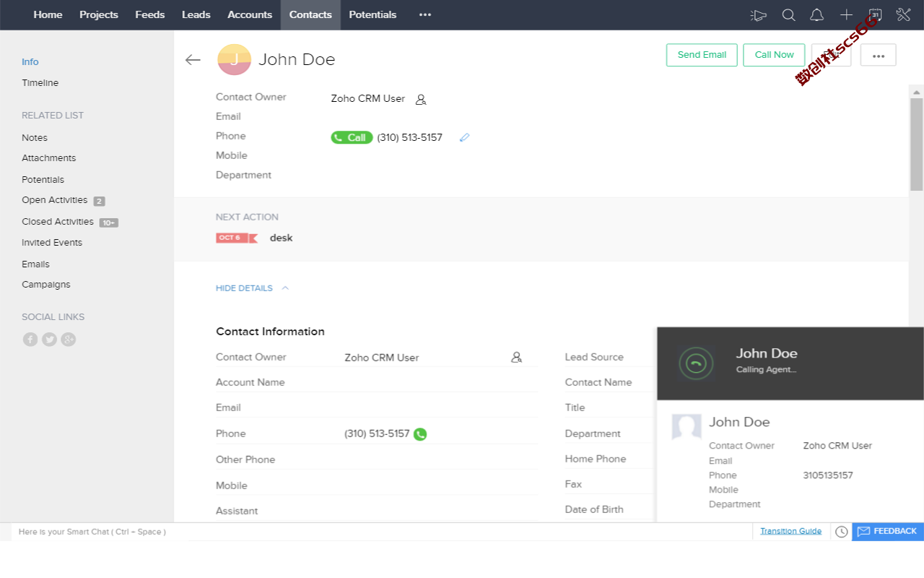Go to Open Activities related list
924x578 pixels.
click(x=55, y=200)
